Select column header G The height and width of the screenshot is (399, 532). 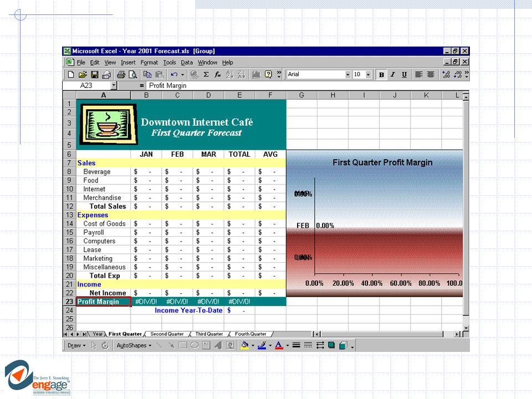[301, 95]
